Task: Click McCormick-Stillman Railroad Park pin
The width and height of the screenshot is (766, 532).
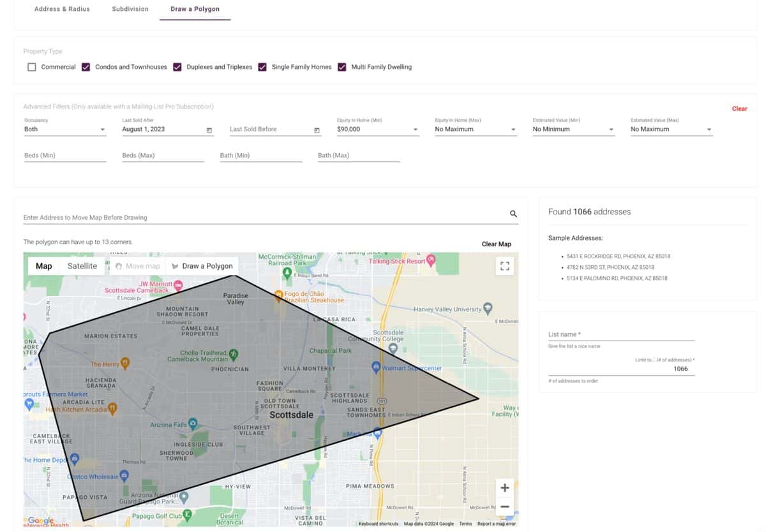Action: coord(287,272)
